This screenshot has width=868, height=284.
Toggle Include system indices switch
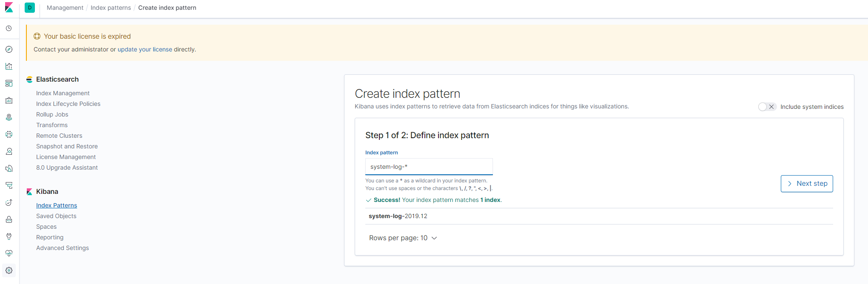coord(767,107)
